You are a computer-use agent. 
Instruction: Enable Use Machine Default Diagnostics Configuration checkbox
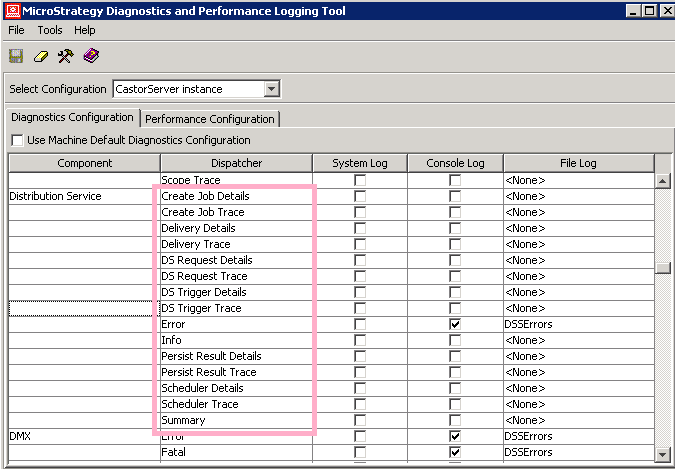tap(17, 140)
